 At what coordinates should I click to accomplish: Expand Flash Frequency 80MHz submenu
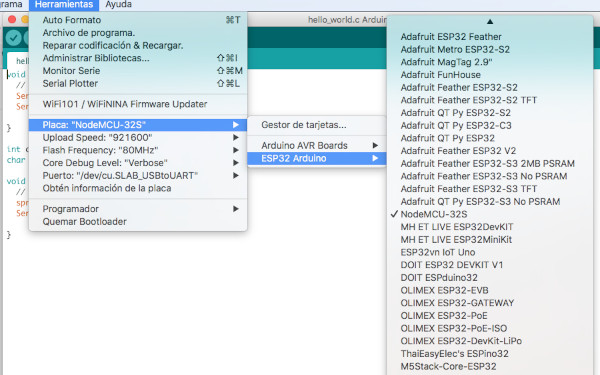[x=138, y=150]
